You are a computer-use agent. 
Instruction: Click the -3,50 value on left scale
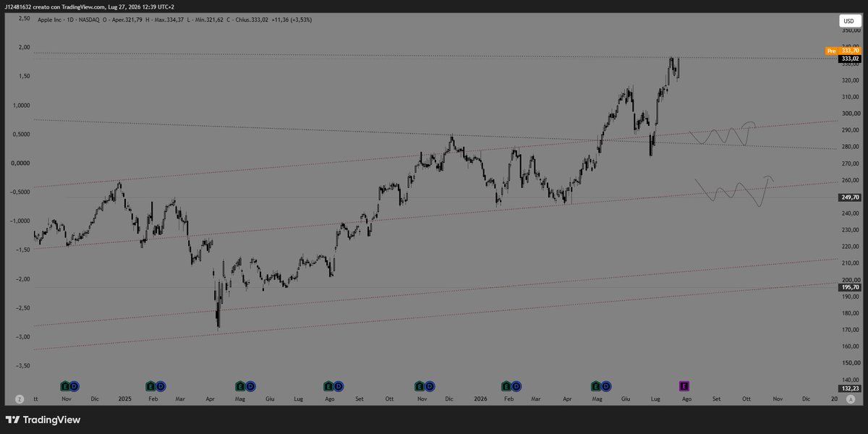click(x=23, y=366)
